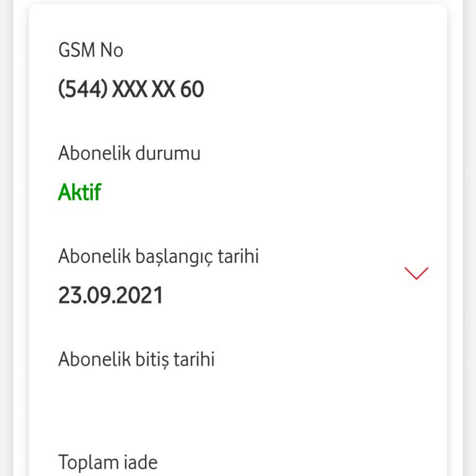Tap the year "2021" in start date

tap(139, 295)
